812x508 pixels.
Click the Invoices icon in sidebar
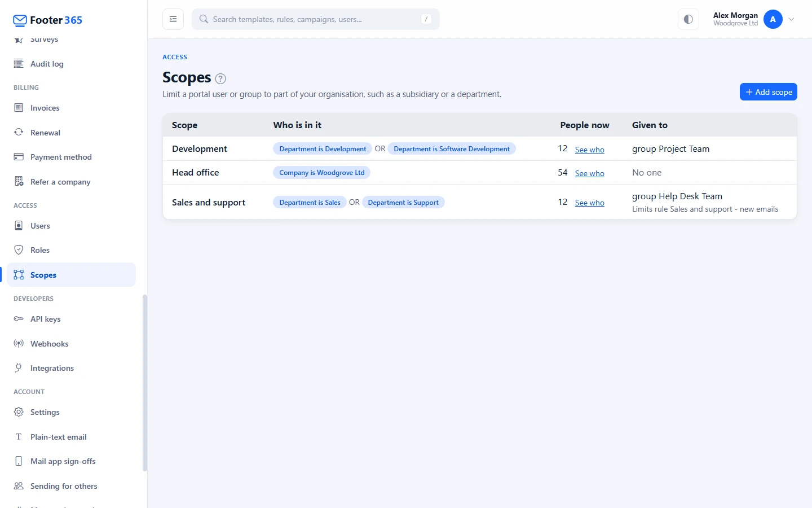pos(19,107)
